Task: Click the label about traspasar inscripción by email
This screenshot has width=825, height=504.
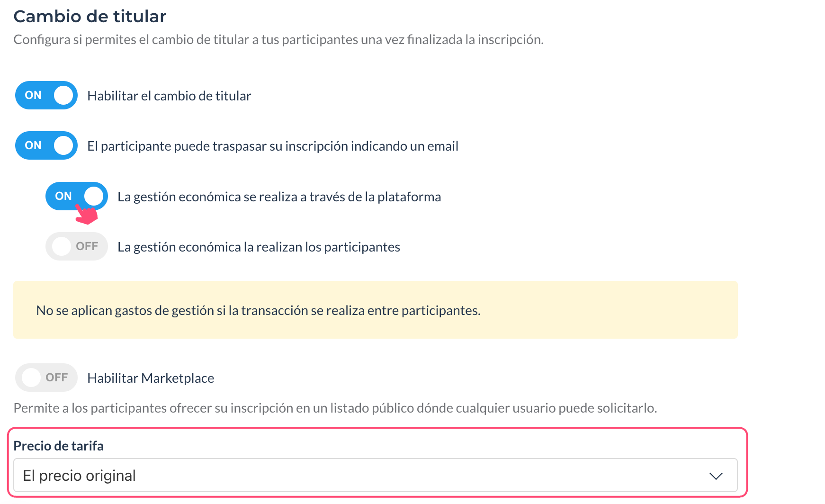Action: tap(273, 146)
